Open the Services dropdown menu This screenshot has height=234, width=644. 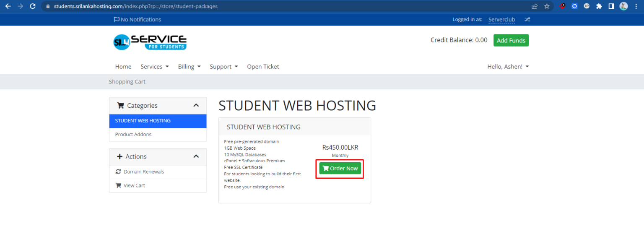(x=154, y=67)
